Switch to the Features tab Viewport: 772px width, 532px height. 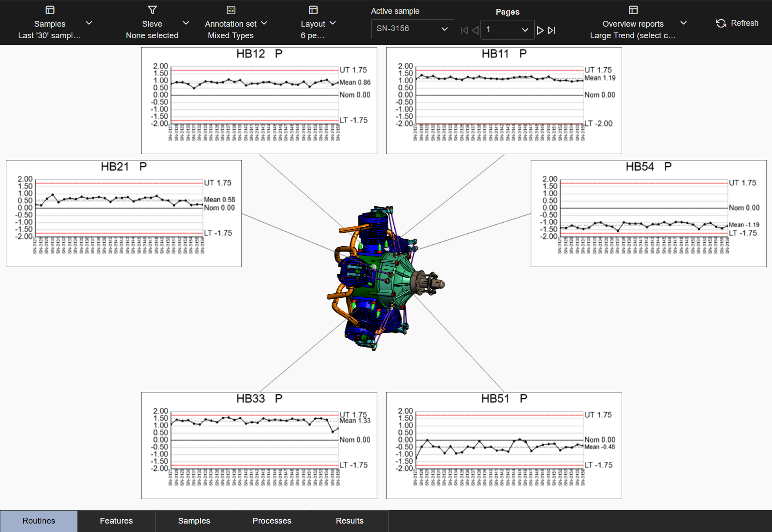116,521
